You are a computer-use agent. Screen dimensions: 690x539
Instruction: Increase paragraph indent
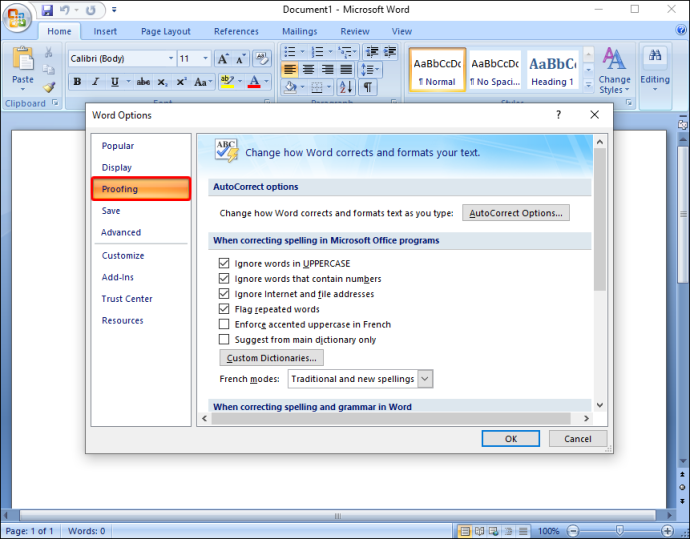pos(390,52)
